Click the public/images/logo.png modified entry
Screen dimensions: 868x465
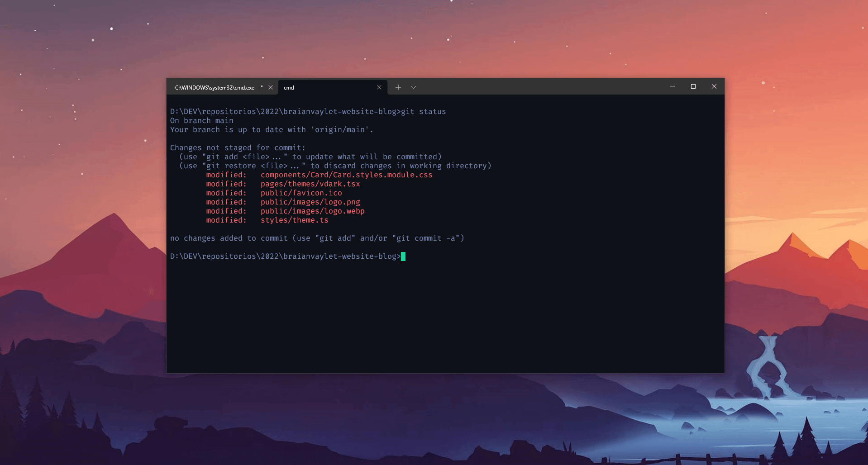pyautogui.click(x=310, y=202)
